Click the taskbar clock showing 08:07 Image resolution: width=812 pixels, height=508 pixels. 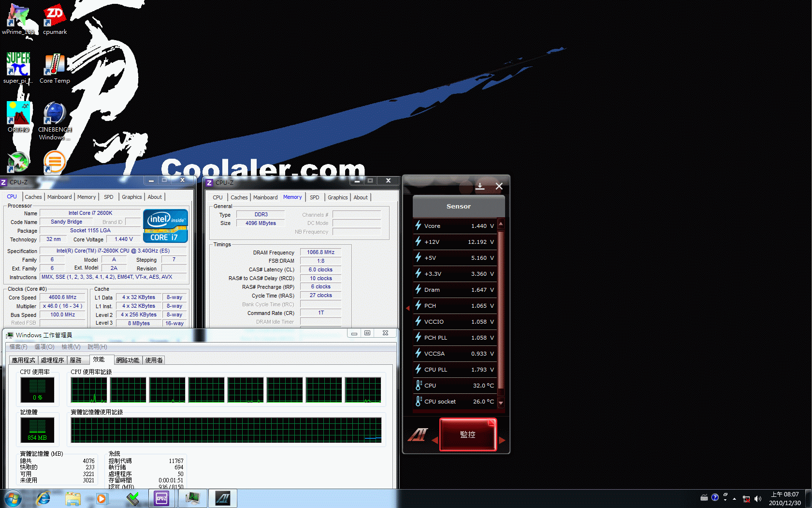coord(785,499)
